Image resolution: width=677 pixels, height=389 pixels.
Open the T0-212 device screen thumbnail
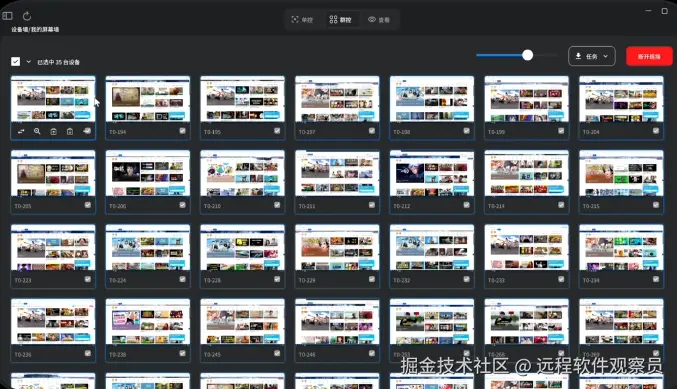click(432, 173)
